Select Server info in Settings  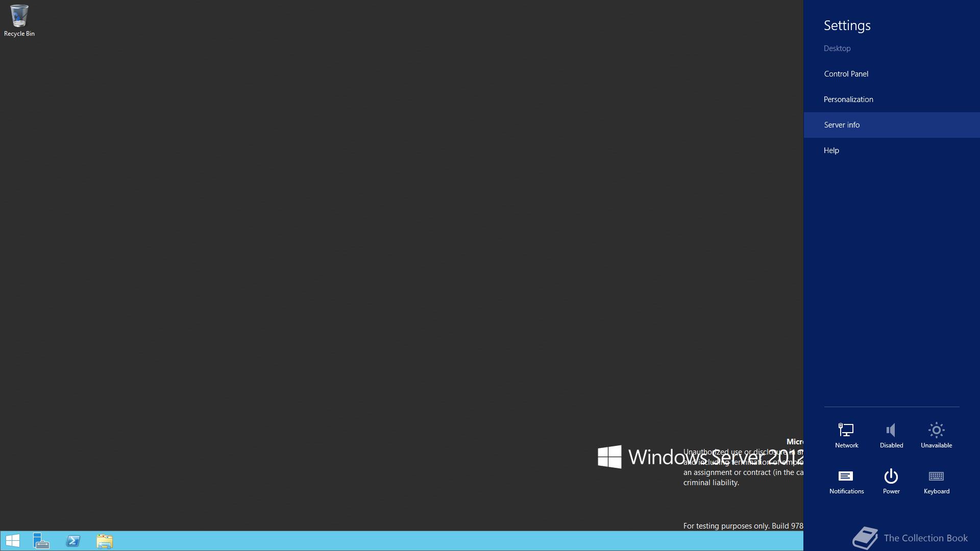892,125
